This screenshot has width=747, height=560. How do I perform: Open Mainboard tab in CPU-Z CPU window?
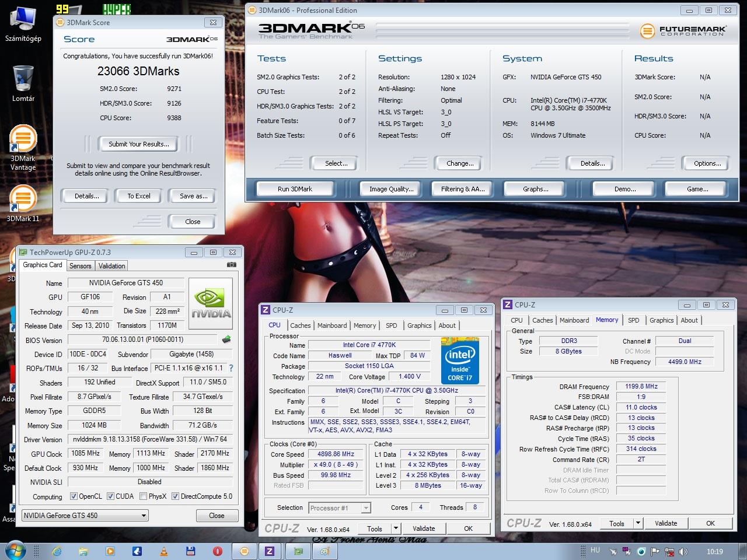[x=332, y=326]
